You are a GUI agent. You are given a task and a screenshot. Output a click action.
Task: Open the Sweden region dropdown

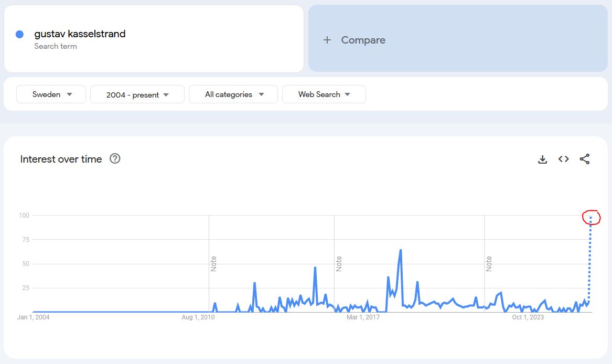click(51, 94)
